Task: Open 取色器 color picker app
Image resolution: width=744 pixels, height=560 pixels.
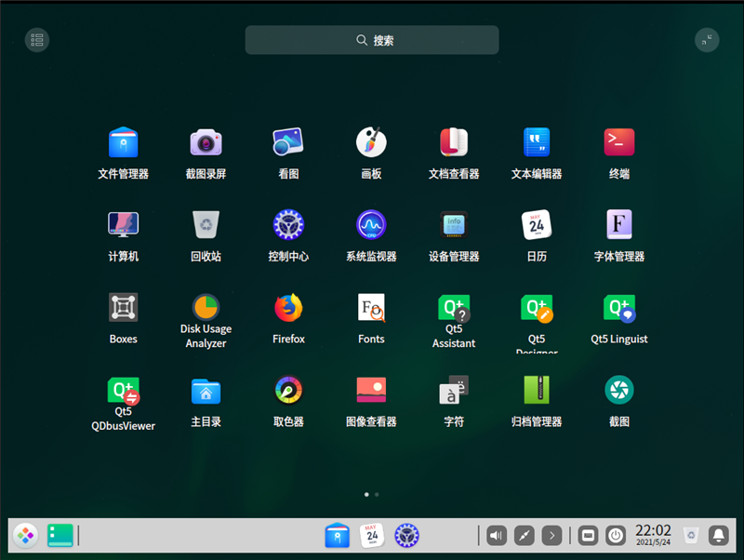Action: tap(288, 391)
